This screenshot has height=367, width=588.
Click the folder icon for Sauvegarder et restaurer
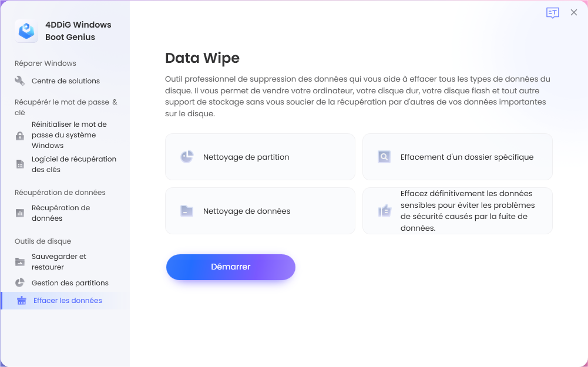click(20, 262)
